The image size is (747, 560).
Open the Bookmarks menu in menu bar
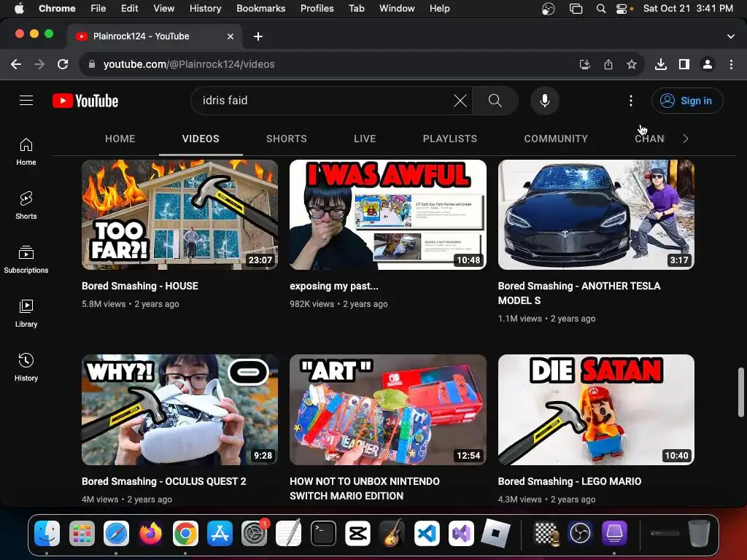[260, 8]
